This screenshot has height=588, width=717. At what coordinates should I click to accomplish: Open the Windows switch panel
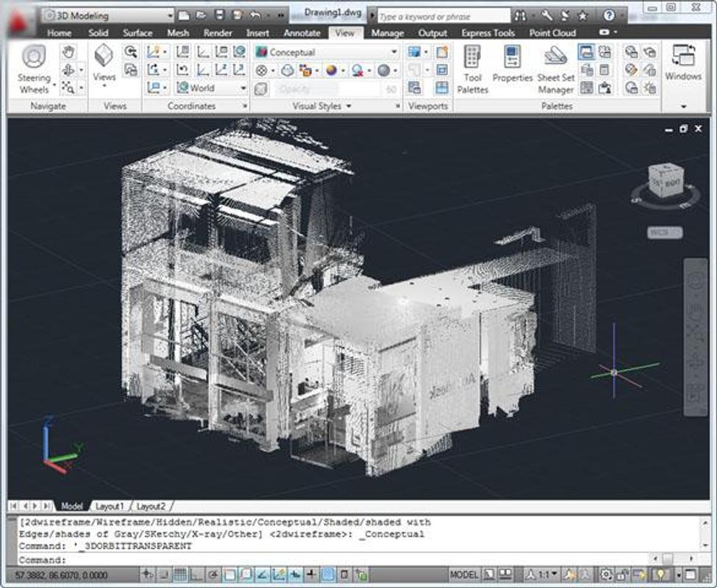click(683, 62)
